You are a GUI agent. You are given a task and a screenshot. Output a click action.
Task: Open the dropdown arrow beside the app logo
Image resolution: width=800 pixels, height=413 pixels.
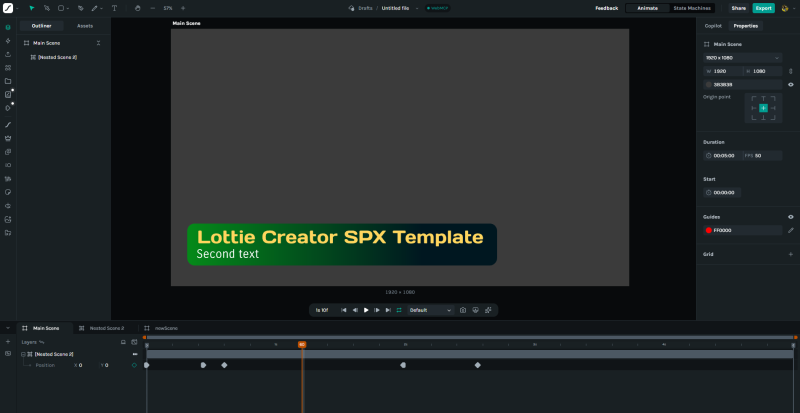[x=17, y=8]
